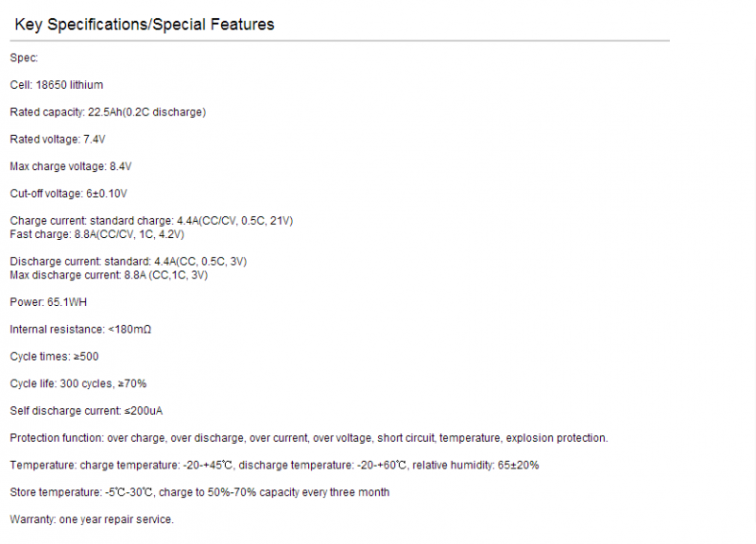Click the Cut-off voltage line

(68, 194)
